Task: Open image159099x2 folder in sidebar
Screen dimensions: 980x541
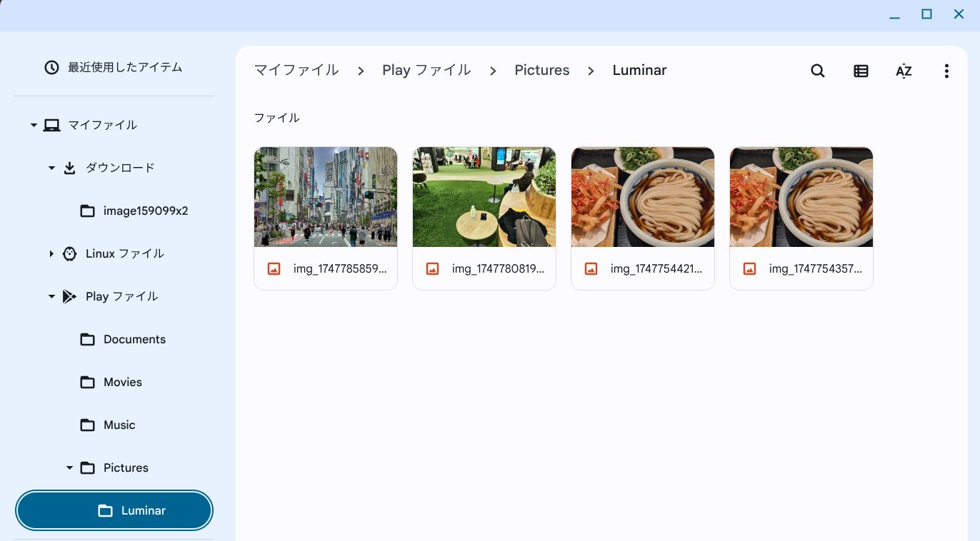Action: click(x=146, y=211)
